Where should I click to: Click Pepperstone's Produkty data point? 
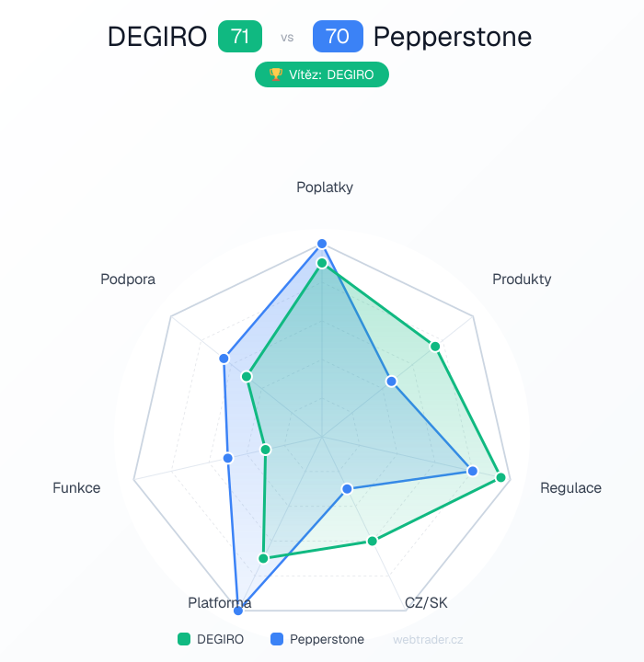point(391,381)
